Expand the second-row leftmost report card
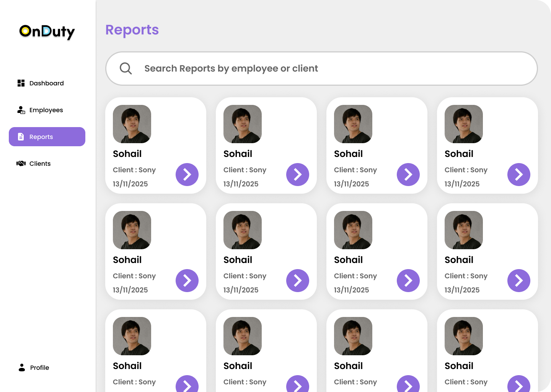This screenshot has width=551, height=392. tap(187, 281)
